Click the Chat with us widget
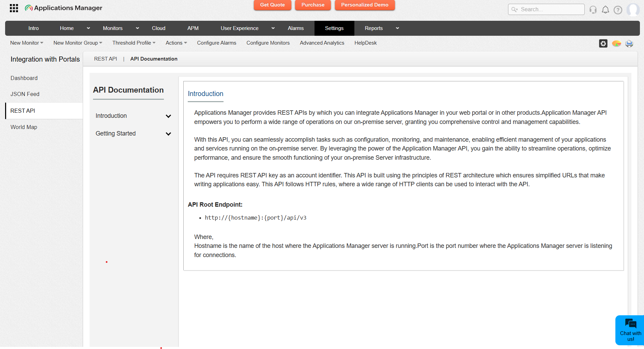 pos(630,330)
